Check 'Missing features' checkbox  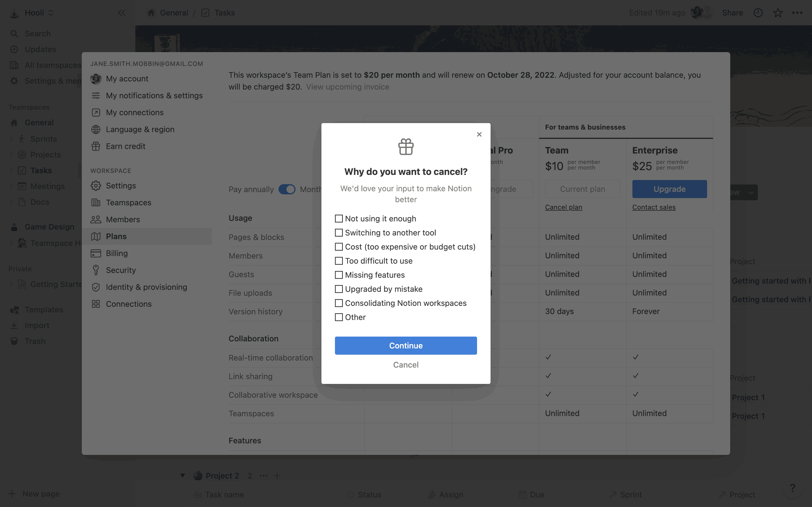pyautogui.click(x=339, y=275)
